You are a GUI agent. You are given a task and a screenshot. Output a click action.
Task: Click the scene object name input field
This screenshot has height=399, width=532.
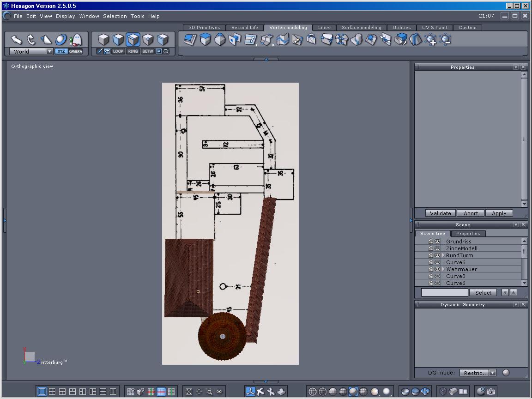[x=444, y=292]
